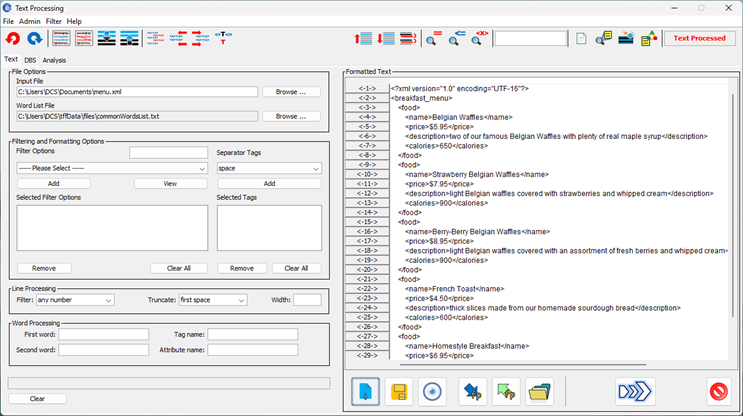Screen dimensions: 745x416
Task: Click the red up-arrow sort lines icon
Action: (363, 38)
